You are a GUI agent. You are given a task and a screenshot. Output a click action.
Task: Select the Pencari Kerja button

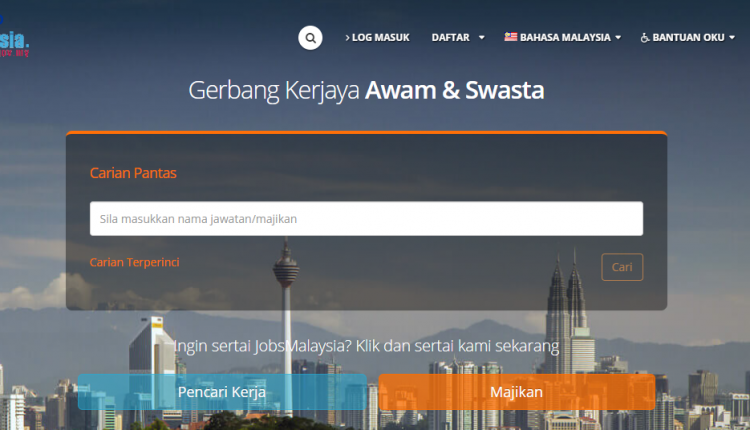coord(222,392)
